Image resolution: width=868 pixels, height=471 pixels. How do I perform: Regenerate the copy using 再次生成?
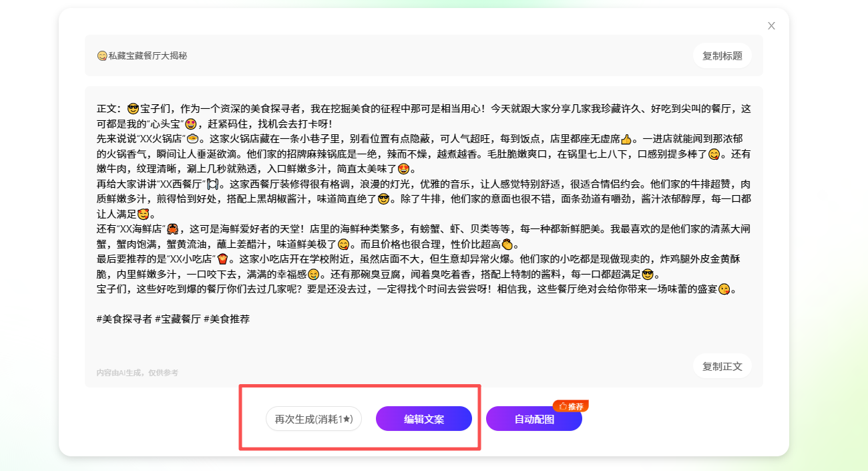[x=314, y=420]
